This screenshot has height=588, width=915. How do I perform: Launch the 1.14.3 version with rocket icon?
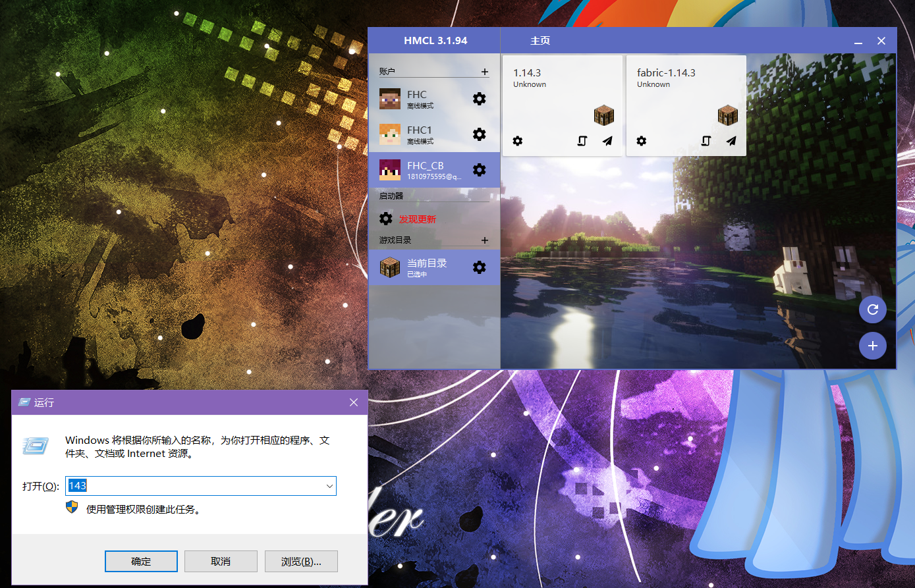point(607,141)
